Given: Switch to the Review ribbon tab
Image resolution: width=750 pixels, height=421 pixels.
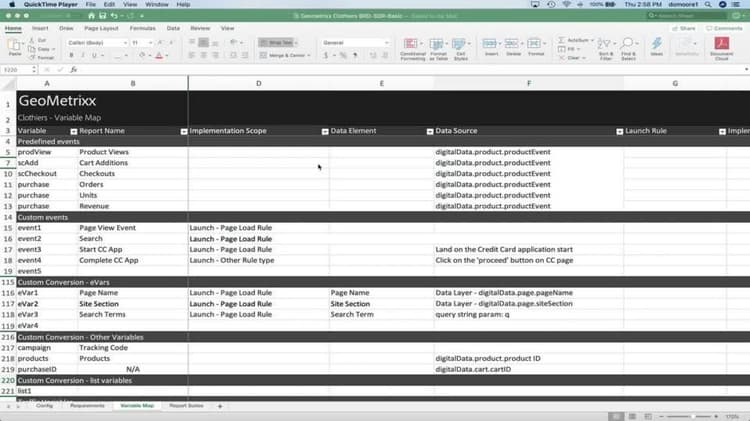Looking at the screenshot, I should tap(200, 28).
